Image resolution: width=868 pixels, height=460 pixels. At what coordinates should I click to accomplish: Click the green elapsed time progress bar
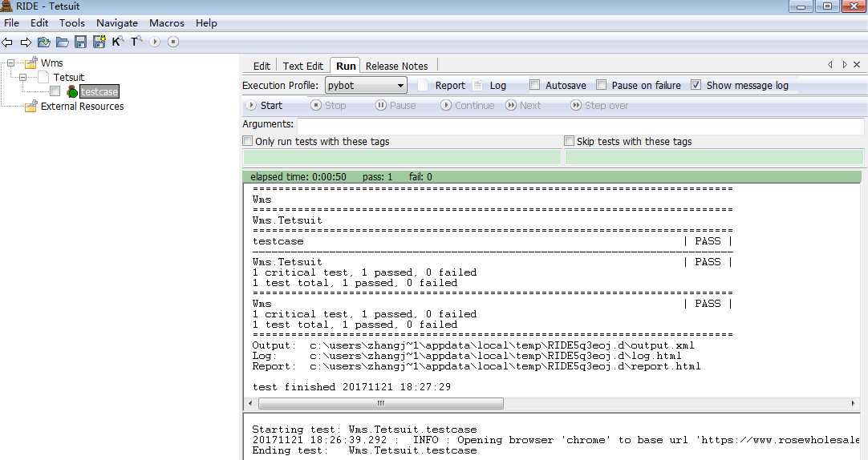click(552, 177)
